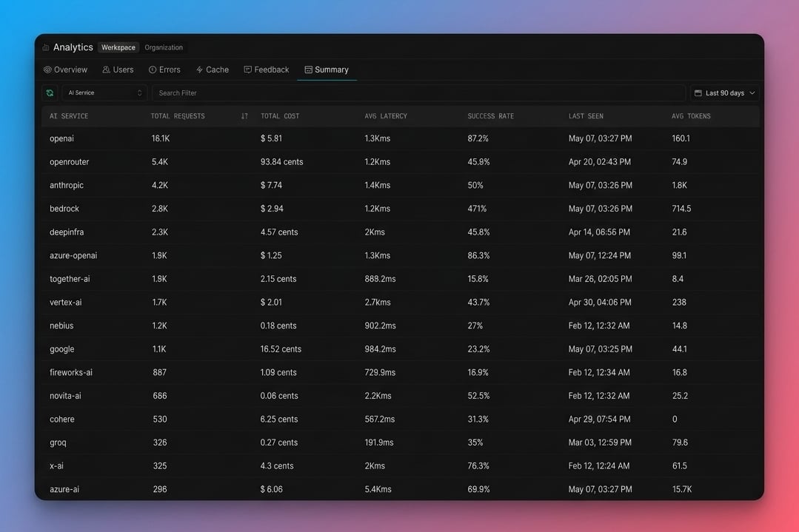This screenshot has width=799, height=532.
Task: Switch to the Feedback tab
Action: (267, 70)
